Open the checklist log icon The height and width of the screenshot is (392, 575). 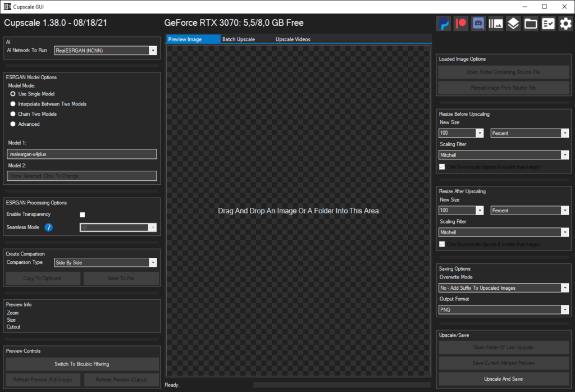coord(548,24)
